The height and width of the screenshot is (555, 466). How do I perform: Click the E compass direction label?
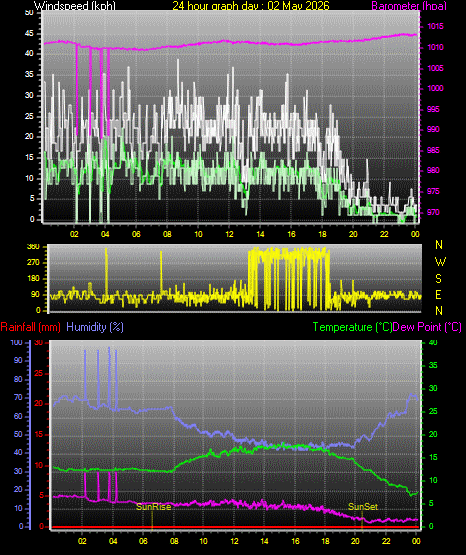(x=438, y=294)
